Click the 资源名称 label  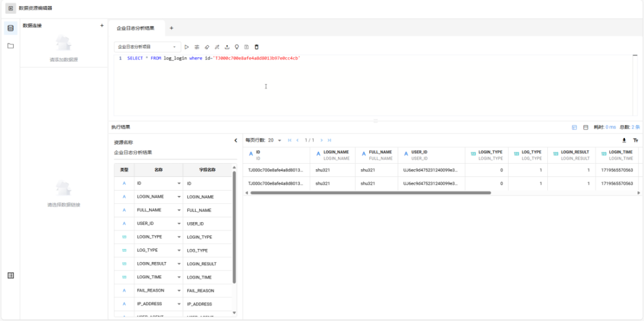(123, 143)
